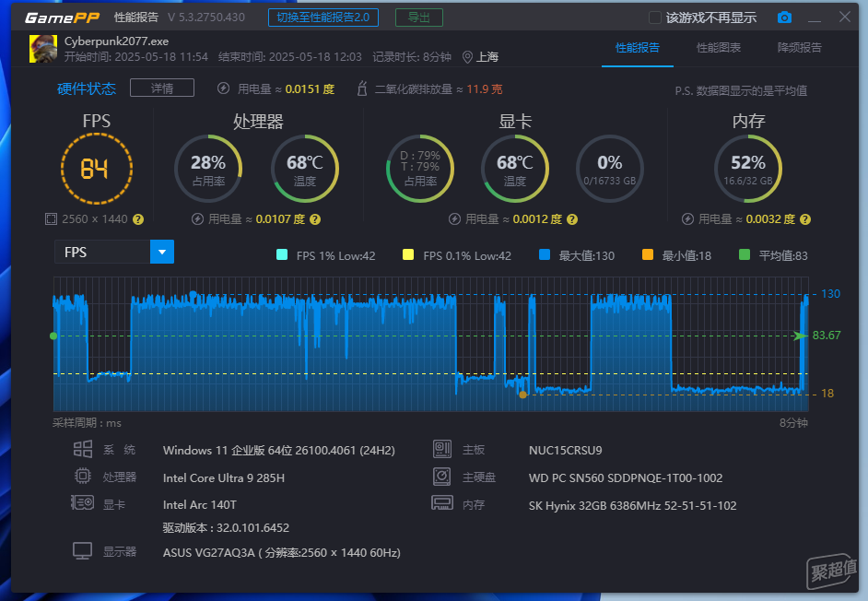The width and height of the screenshot is (868, 601).
Task: Take a screenshot with the camera icon
Action: 784,18
